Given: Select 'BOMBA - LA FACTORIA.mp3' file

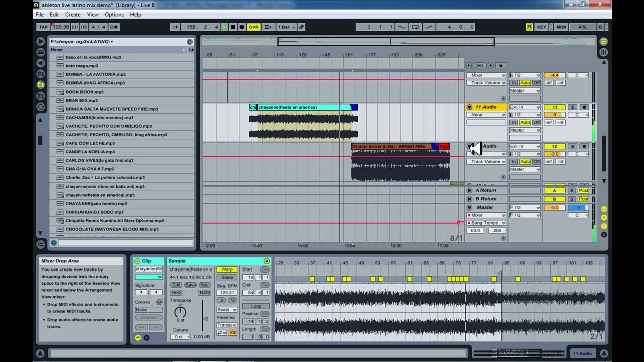Looking at the screenshot, I should (96, 74).
